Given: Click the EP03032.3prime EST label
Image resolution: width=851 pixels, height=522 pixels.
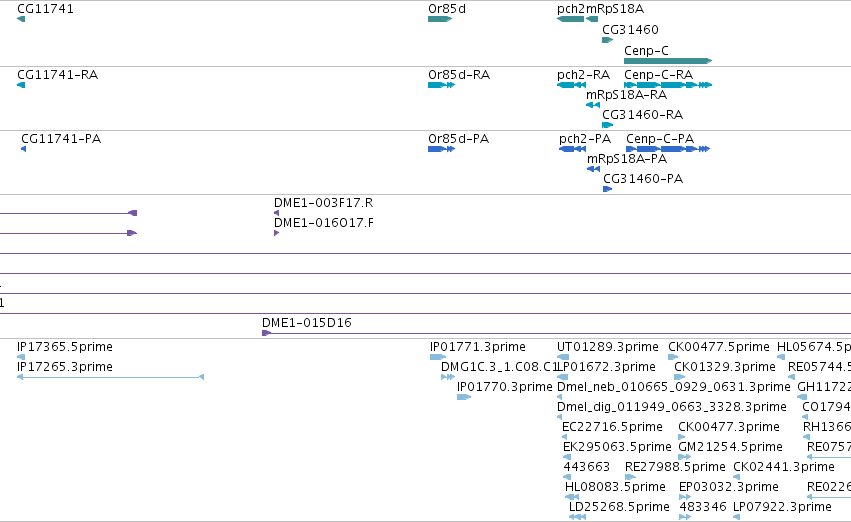Looking at the screenshot, I should coord(729,487).
